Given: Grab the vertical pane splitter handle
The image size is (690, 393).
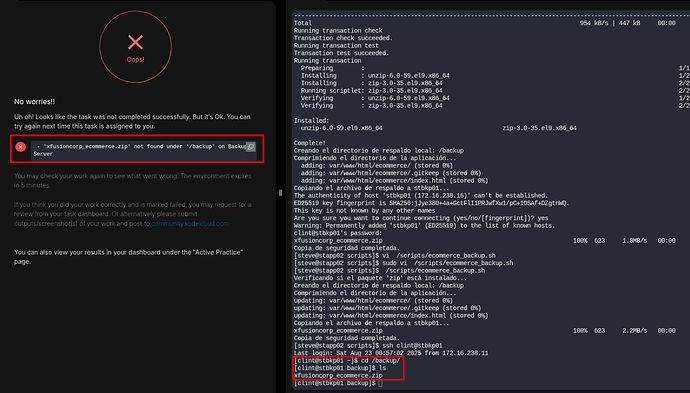Looking at the screenshot, I should [x=280, y=193].
